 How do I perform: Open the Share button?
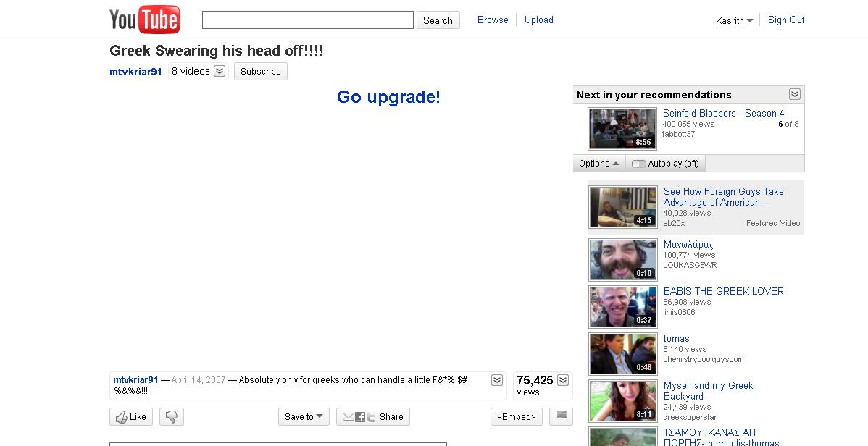click(373, 416)
